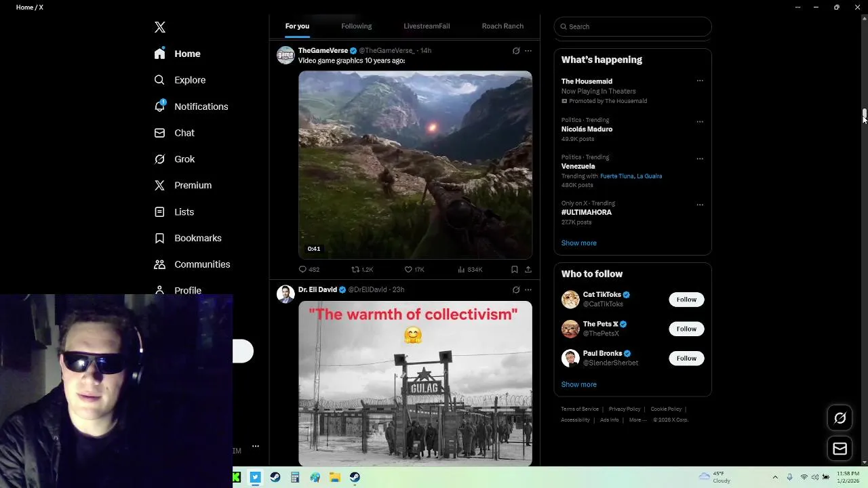Screen dimensions: 868x488
Task: Click Grok icon on TheGameVerse post
Action: coord(516,51)
